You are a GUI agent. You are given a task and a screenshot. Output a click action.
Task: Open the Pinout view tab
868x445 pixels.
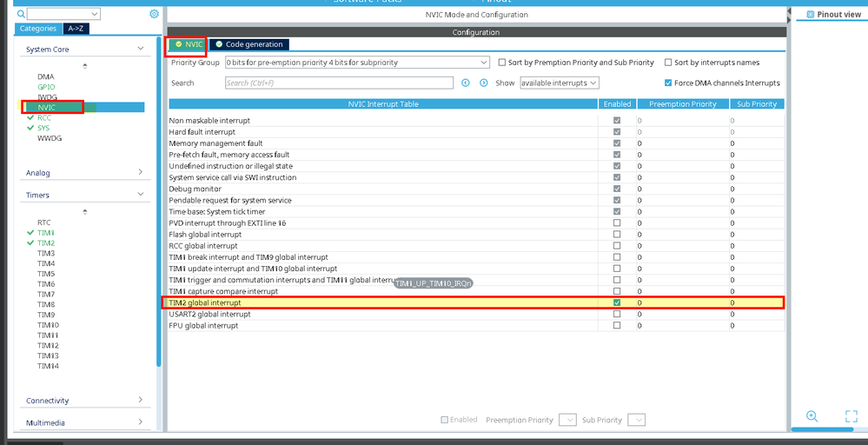(x=833, y=15)
